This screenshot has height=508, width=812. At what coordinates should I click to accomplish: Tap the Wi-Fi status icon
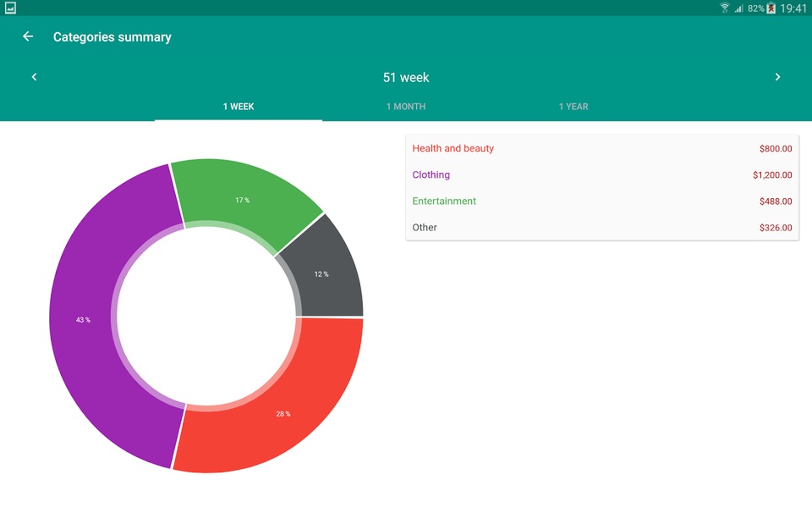click(725, 8)
